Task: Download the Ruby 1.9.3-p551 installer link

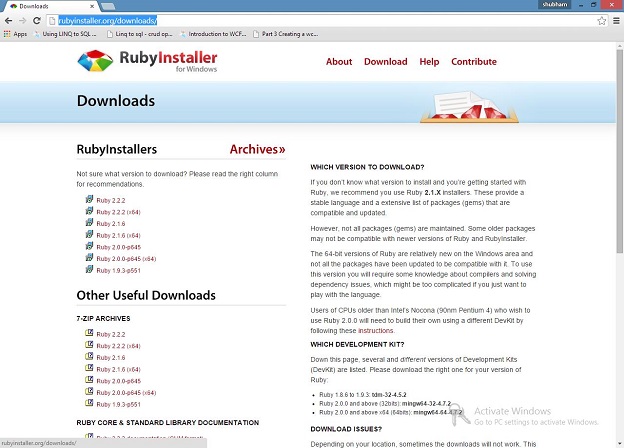Action: coord(119,271)
